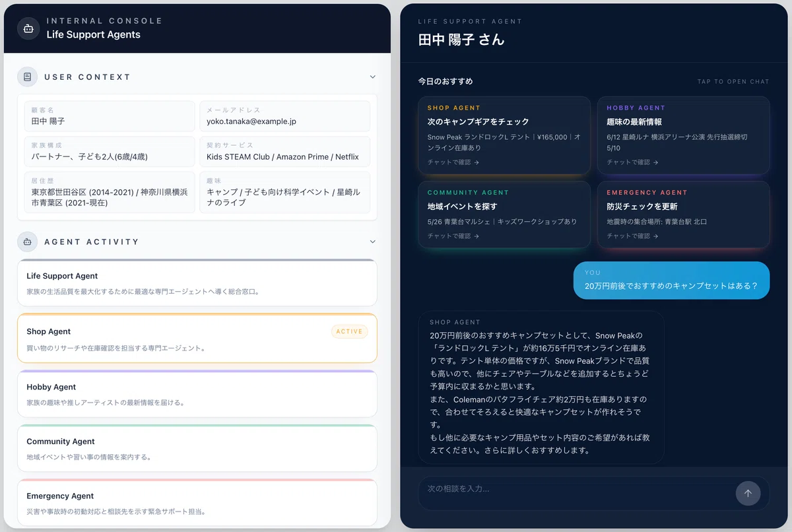Screen dimensions: 792x532
Task: Click チャットで確認 link in Hobby Agent card
Action: [633, 162]
